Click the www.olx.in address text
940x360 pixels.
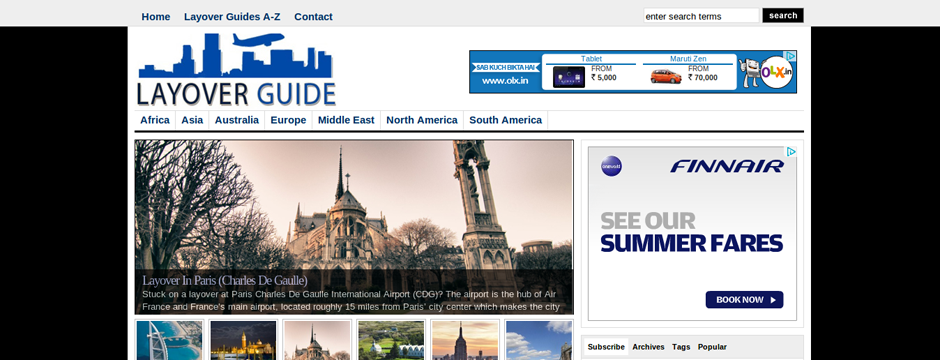point(505,81)
